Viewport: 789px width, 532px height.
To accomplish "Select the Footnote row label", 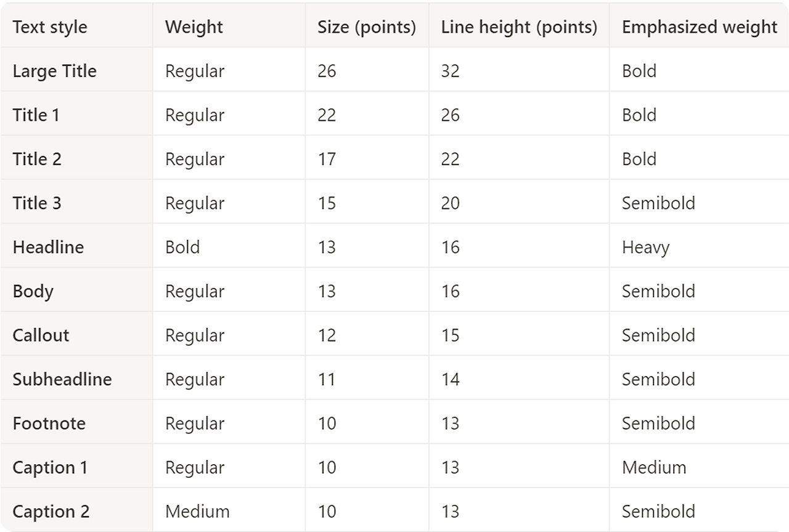I will (49, 424).
